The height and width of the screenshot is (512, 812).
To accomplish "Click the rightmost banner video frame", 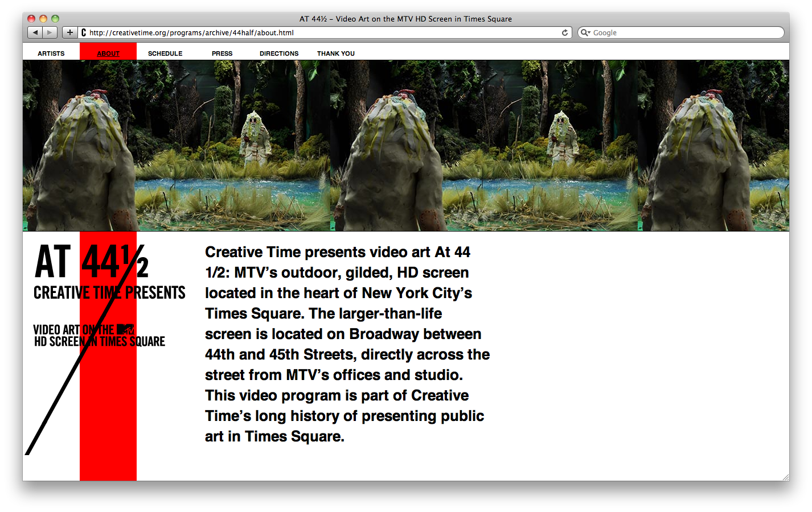I will click(713, 146).
